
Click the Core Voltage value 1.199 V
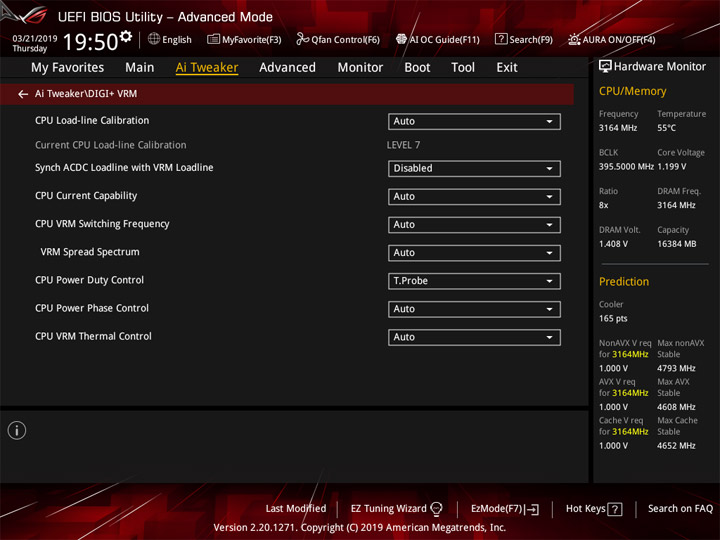[x=671, y=167]
